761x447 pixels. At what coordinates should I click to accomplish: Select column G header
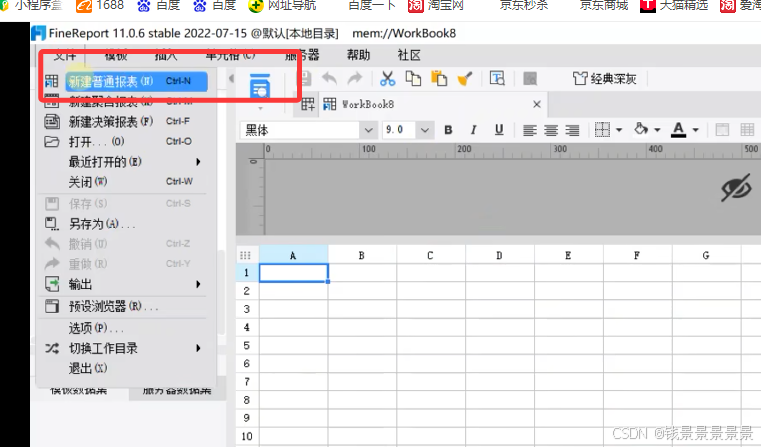click(x=706, y=255)
